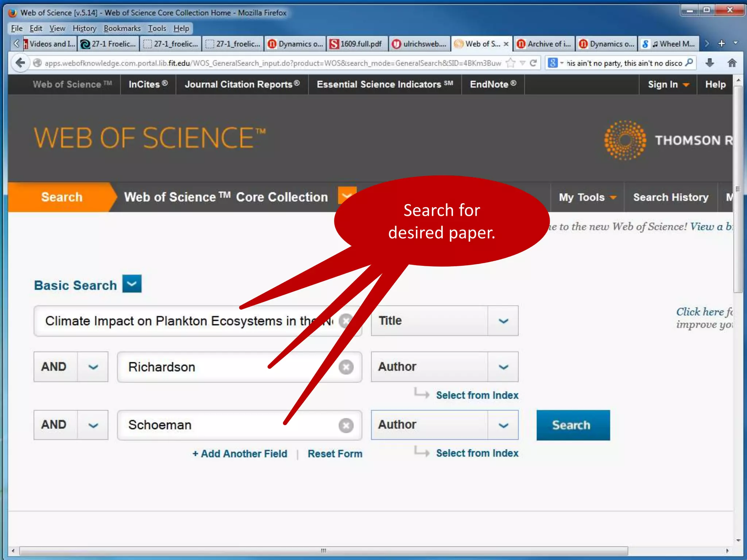The width and height of the screenshot is (747, 560).
Task: Click Add Another Field link
Action: pos(240,454)
